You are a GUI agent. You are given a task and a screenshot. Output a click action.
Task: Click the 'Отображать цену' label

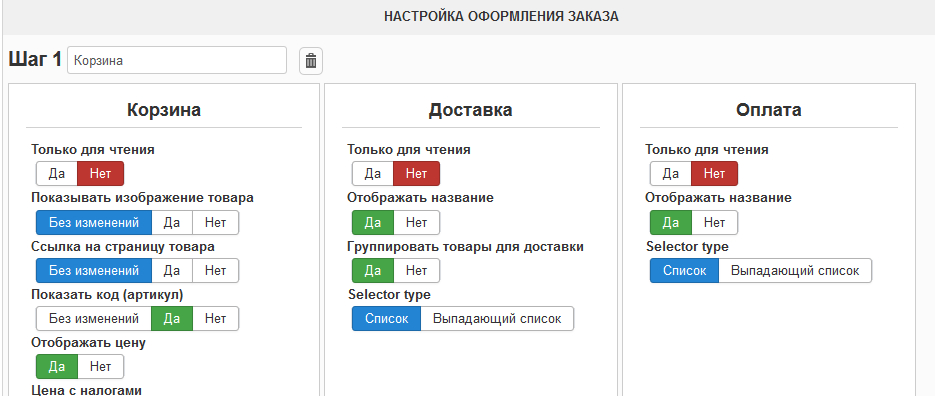click(88, 342)
